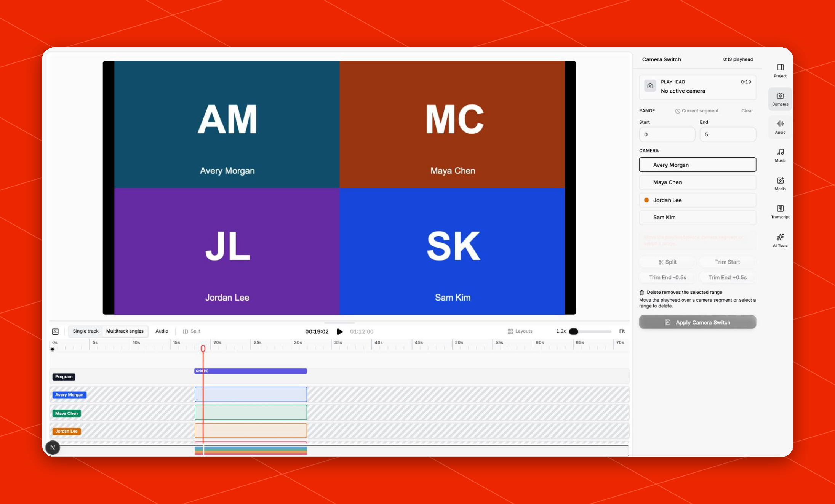Click the Start range input field
The height and width of the screenshot is (504, 835).
[x=667, y=134]
